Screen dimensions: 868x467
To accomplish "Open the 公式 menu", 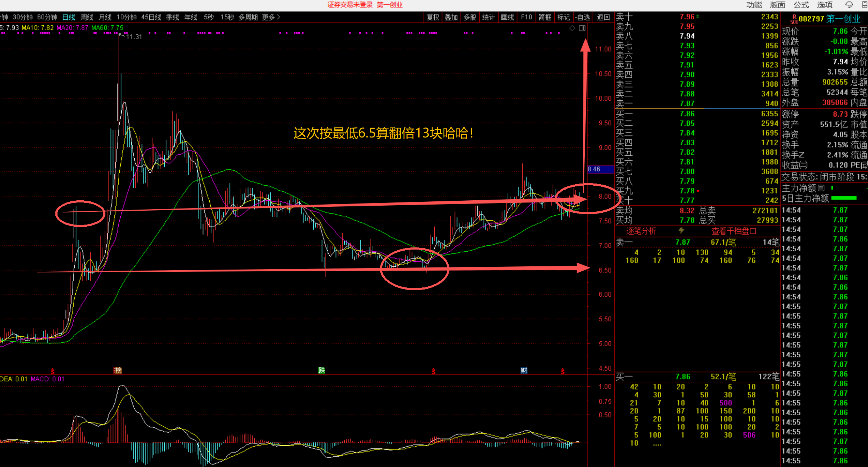I will pyautogui.click(x=801, y=5).
